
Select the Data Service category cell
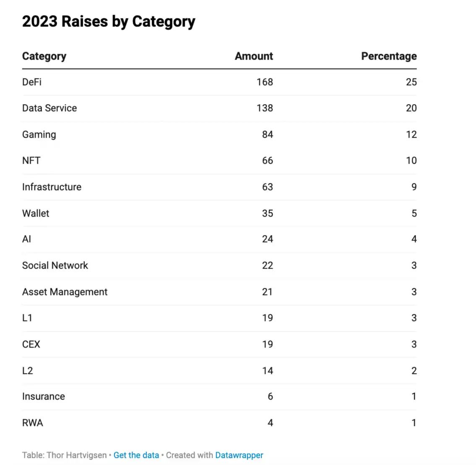click(50, 108)
